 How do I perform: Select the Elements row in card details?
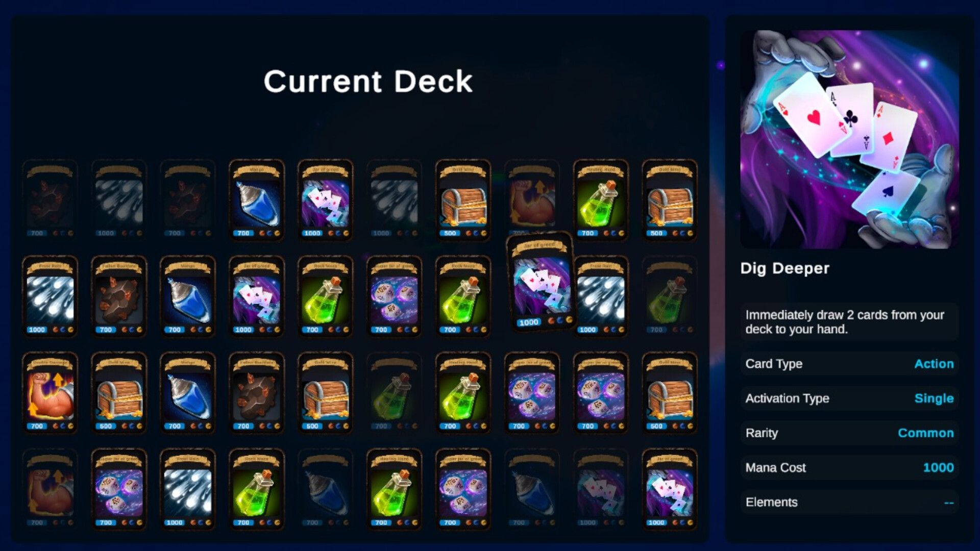pyautogui.click(x=849, y=503)
